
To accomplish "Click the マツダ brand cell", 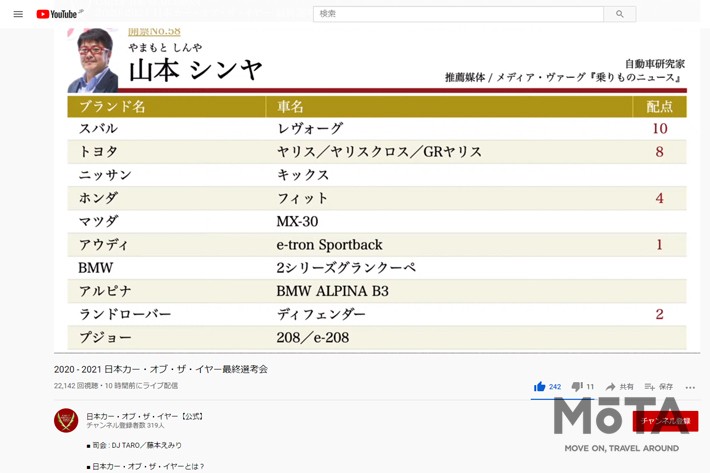I will [x=98, y=221].
